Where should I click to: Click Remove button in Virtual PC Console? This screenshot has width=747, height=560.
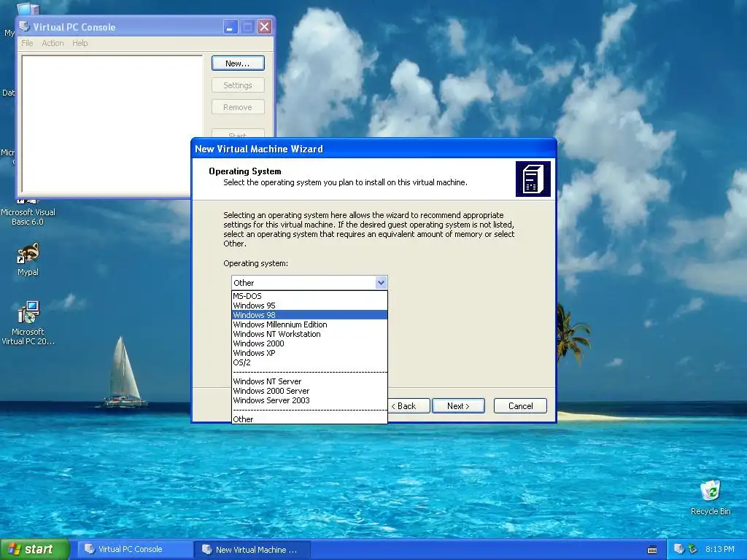(x=238, y=107)
